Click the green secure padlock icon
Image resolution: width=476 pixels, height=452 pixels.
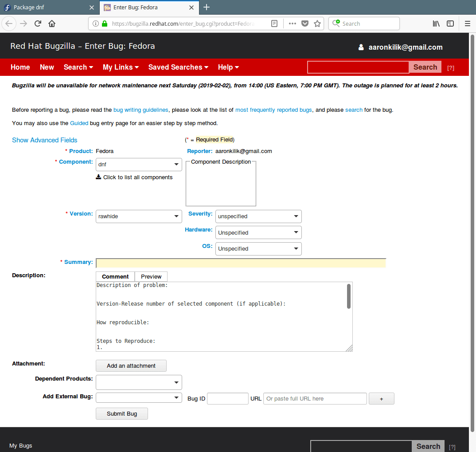(x=105, y=24)
